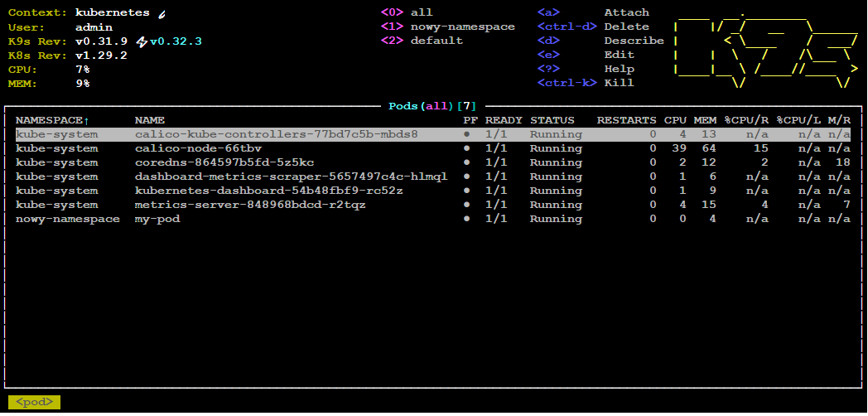Click the port-forward dot for metrics-server pod
This screenshot has height=416, width=868.
tap(466, 205)
